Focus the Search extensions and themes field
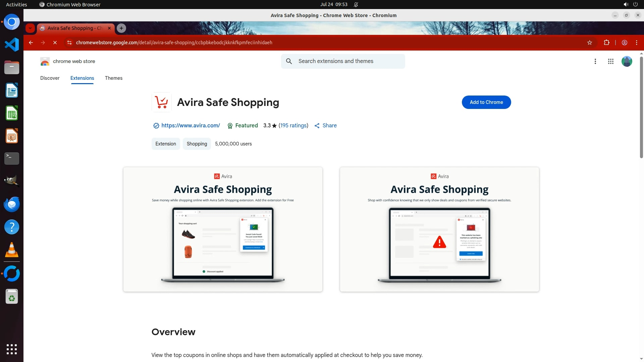Image resolution: width=644 pixels, height=362 pixels. (x=343, y=61)
